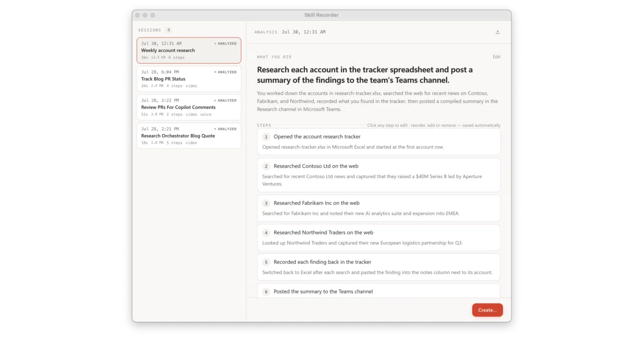Edit step 2 Researched Contoso Ltd on the web
Image resolution: width=644 pixels, height=338 pixels.
click(x=378, y=175)
